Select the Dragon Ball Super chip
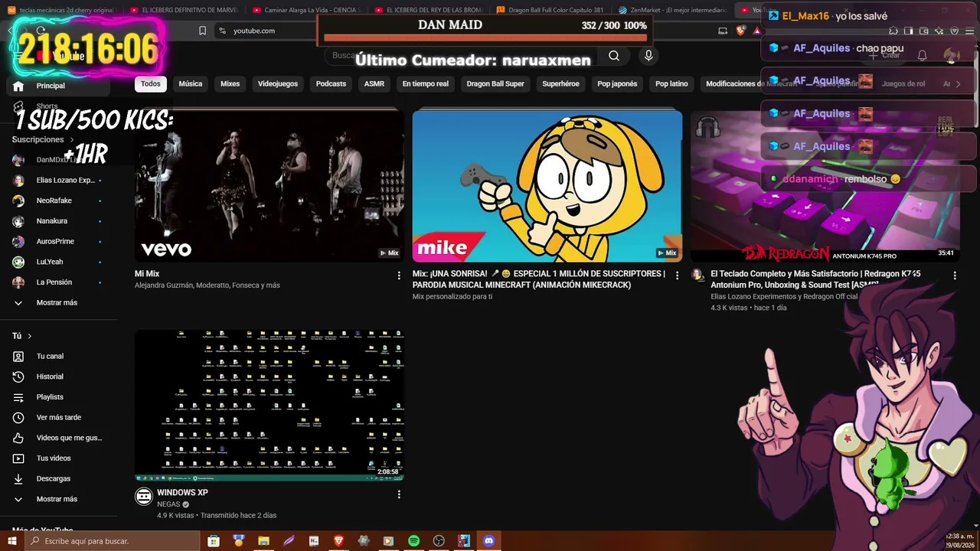 (x=495, y=84)
